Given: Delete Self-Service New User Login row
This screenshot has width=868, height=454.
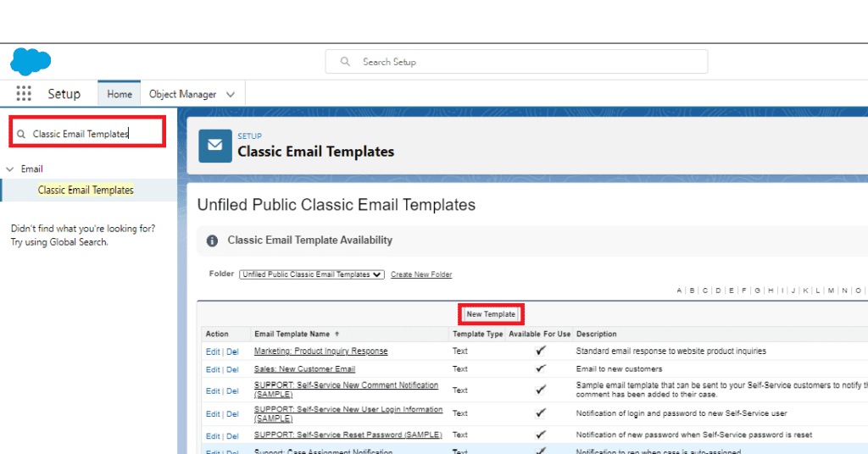Looking at the screenshot, I should point(232,414).
